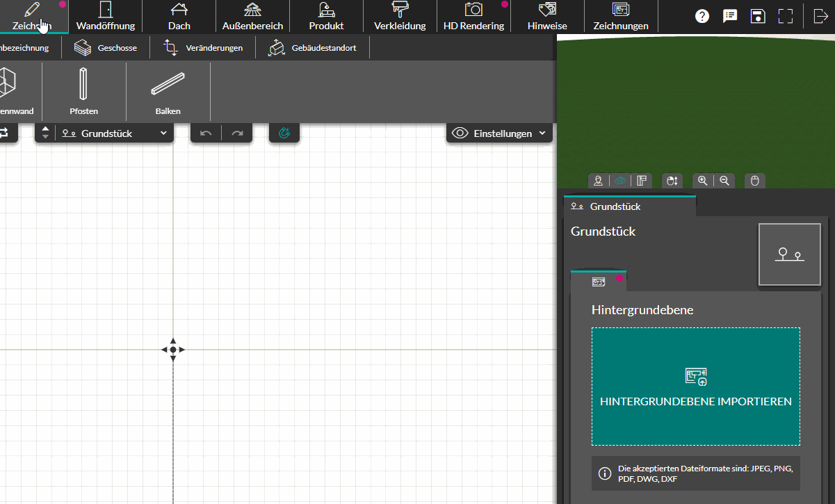Toggle fullscreen mode icon
The width and height of the screenshot is (835, 504).
(786, 16)
